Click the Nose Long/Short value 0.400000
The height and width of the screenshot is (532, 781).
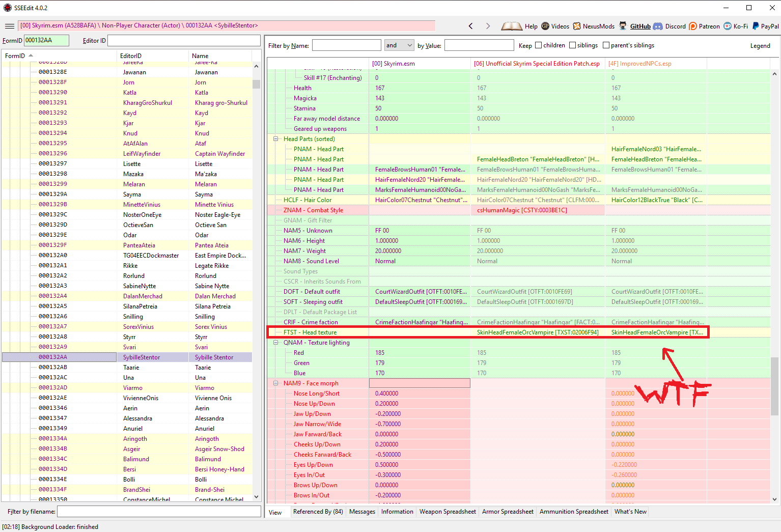(x=420, y=394)
